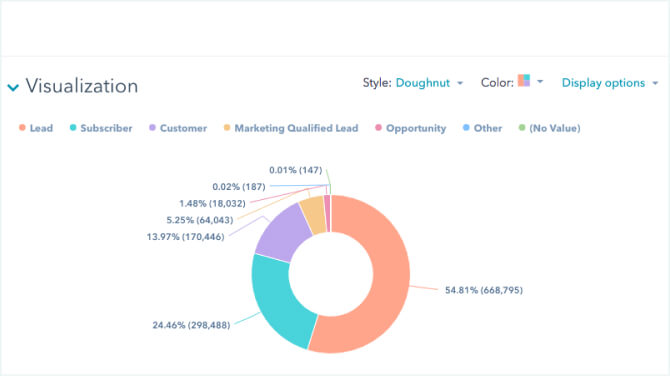670x376 pixels.
Task: Toggle the Customer legend item
Action: click(x=178, y=128)
